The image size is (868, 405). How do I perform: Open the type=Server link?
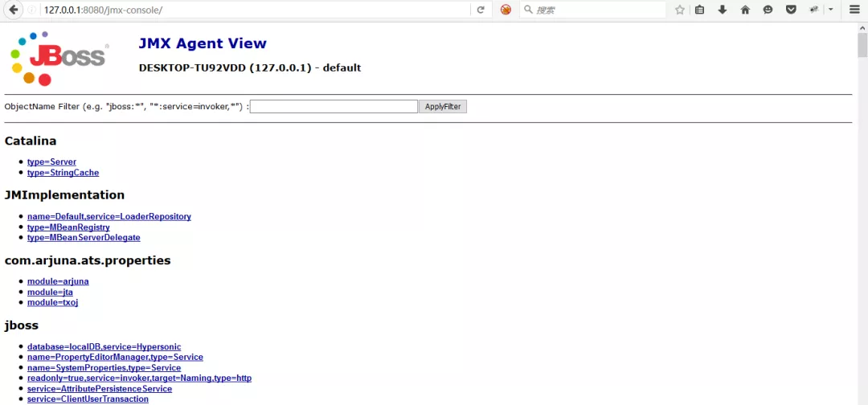click(x=51, y=162)
